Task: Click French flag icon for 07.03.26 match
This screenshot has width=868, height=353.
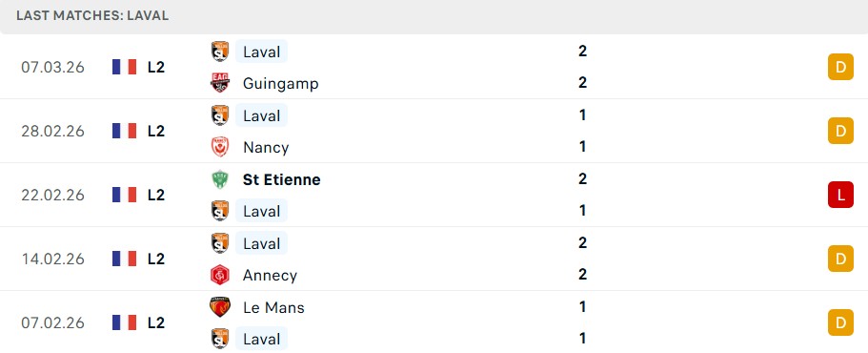Action: 124,67
